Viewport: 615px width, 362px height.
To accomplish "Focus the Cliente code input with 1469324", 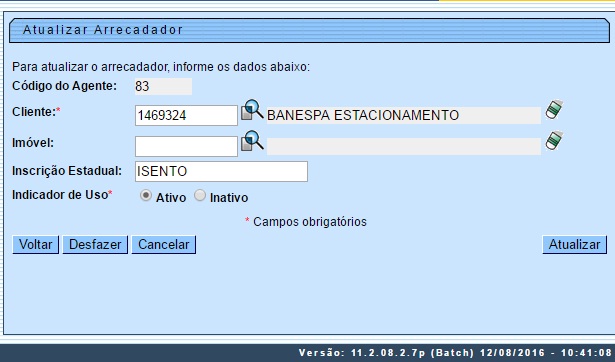I will coord(186,115).
